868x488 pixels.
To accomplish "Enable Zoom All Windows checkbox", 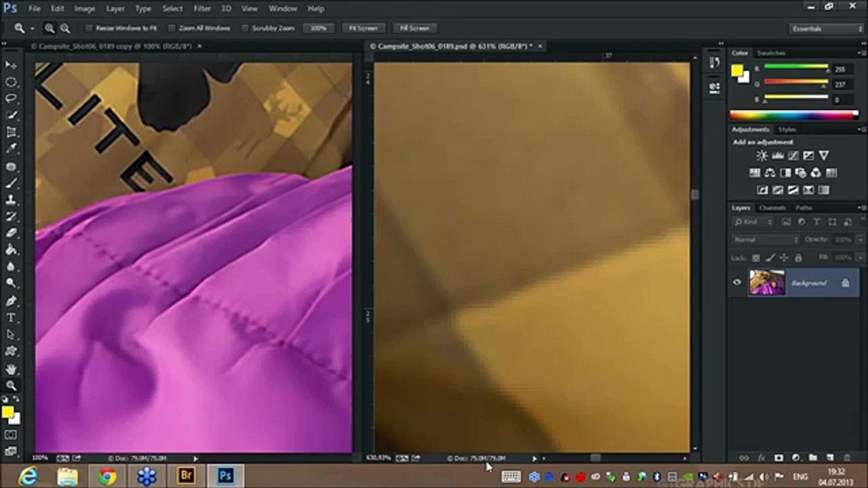I will [172, 28].
